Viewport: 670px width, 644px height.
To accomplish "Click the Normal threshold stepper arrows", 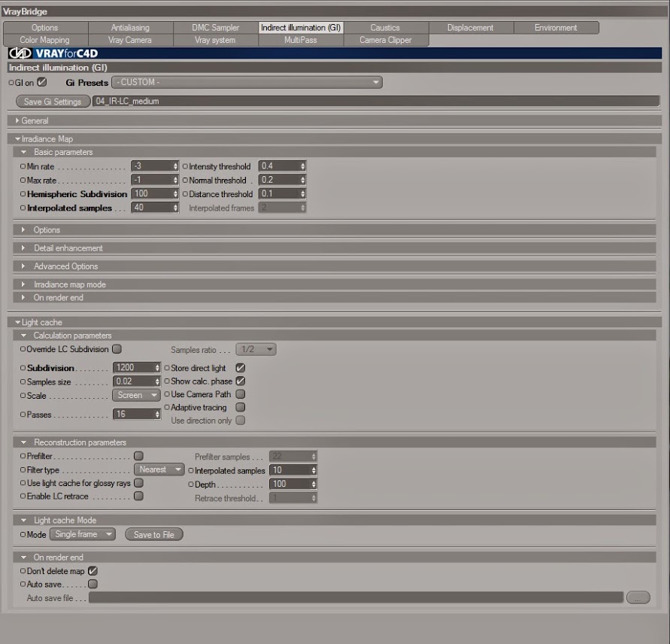I will pos(303,180).
